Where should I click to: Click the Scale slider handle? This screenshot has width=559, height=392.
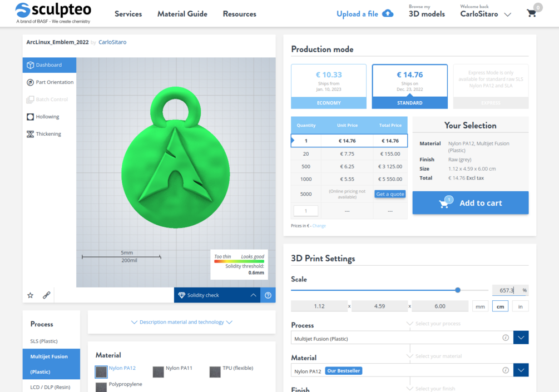pyautogui.click(x=458, y=290)
